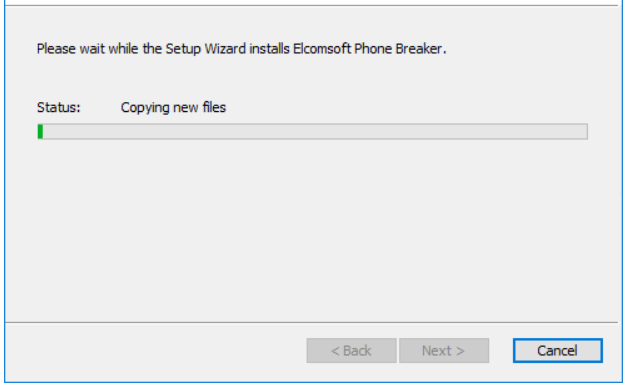
Task: Click the words Setup Wizard in message
Action: pyautogui.click(x=206, y=49)
